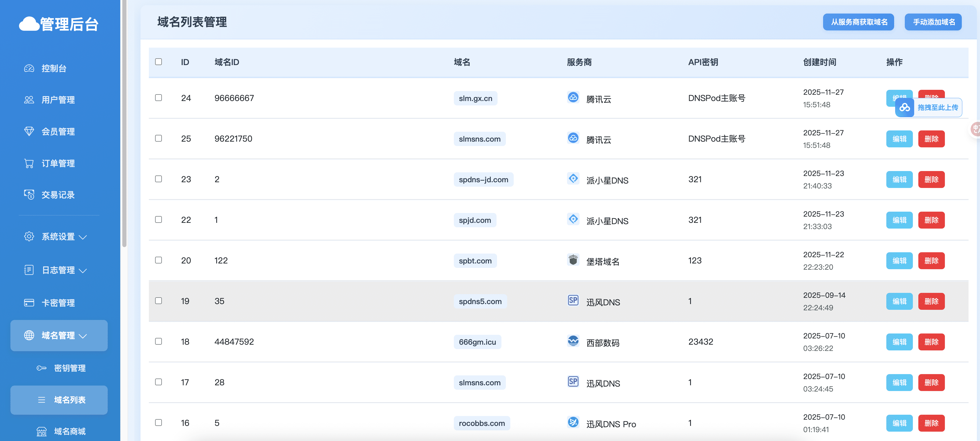Open 密钥管理 submenu item
Image resolution: width=980 pixels, height=441 pixels.
pos(70,368)
